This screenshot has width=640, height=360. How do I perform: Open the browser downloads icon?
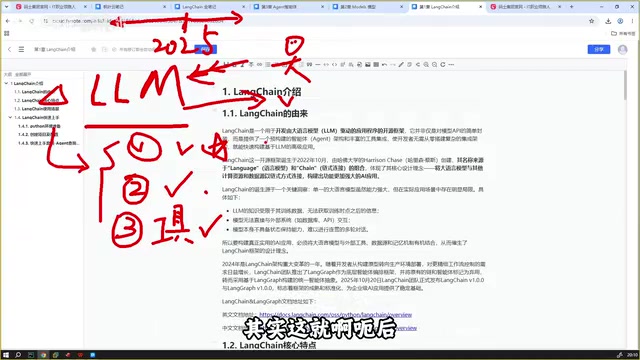click(x=608, y=21)
